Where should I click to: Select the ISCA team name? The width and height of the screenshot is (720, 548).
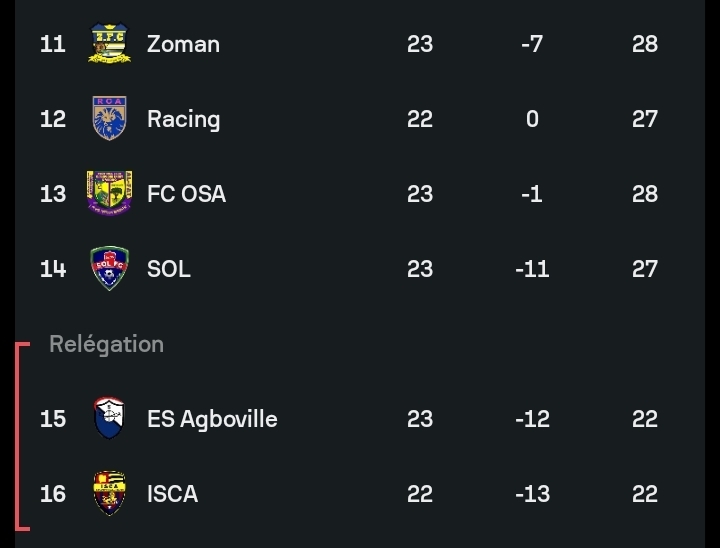pos(172,493)
